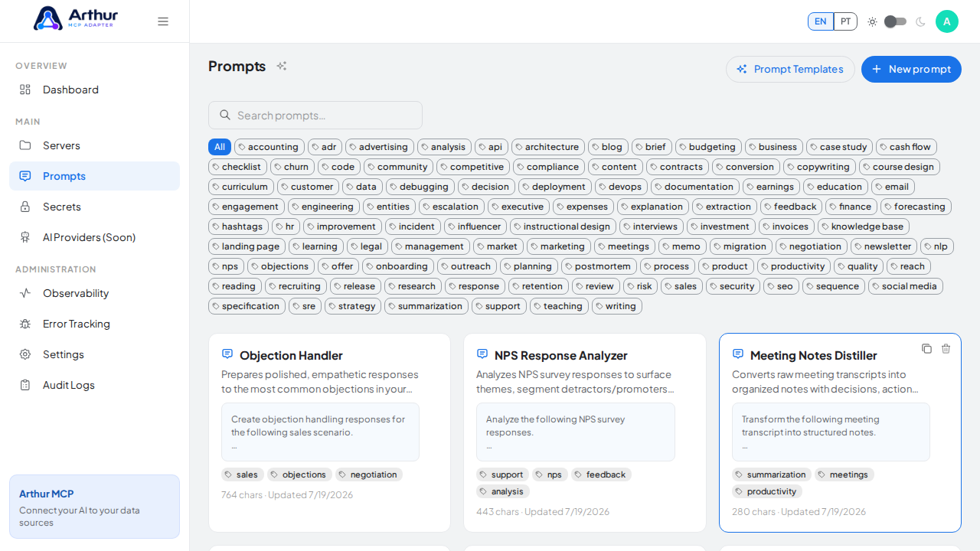Click the sun light-mode icon

pyautogui.click(x=872, y=21)
